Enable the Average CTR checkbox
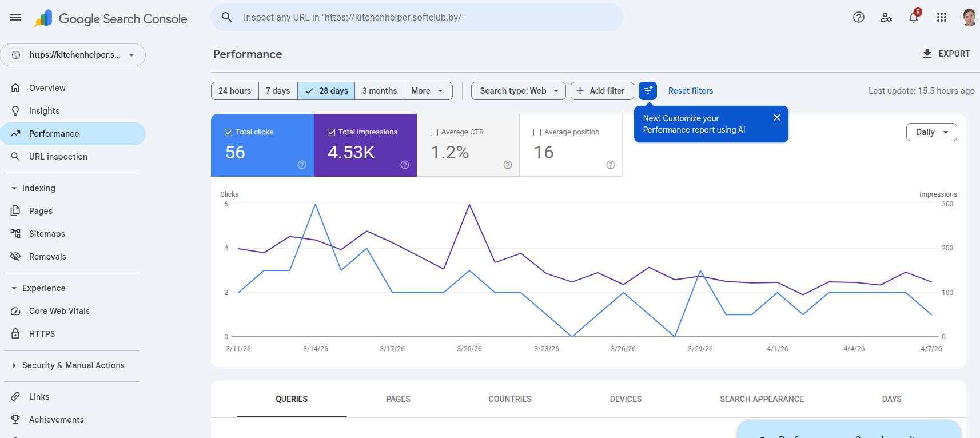This screenshot has width=980, height=438. tap(434, 132)
